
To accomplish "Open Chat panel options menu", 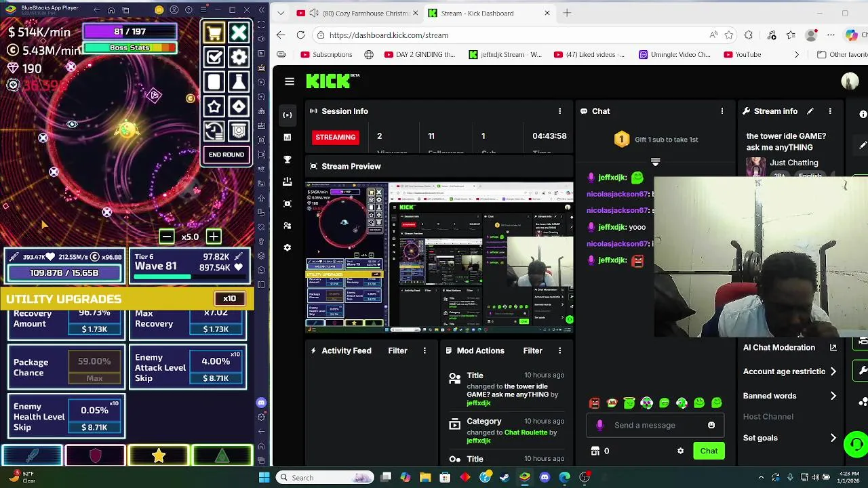I will click(722, 111).
